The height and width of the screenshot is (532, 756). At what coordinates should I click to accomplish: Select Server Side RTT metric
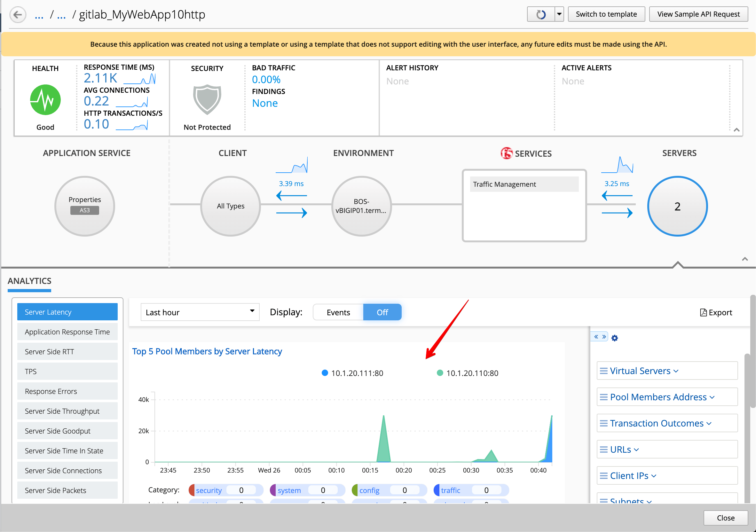pyautogui.click(x=67, y=352)
